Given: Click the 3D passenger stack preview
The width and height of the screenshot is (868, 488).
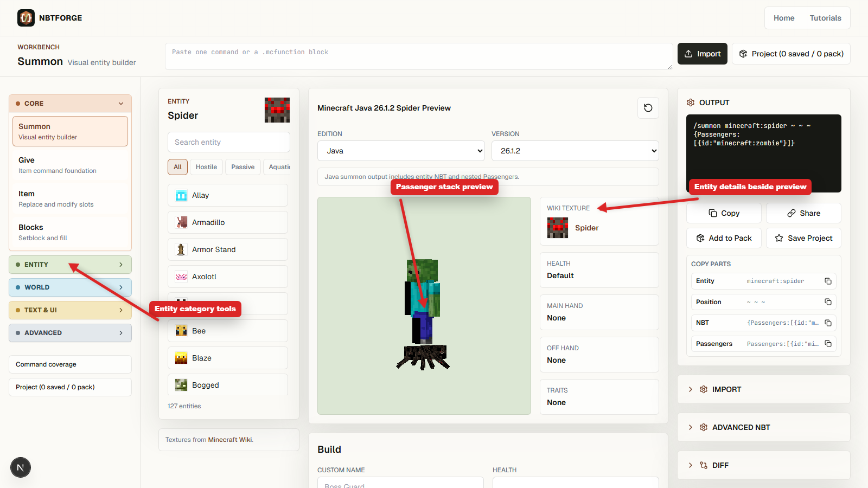Looking at the screenshot, I should [x=424, y=306].
